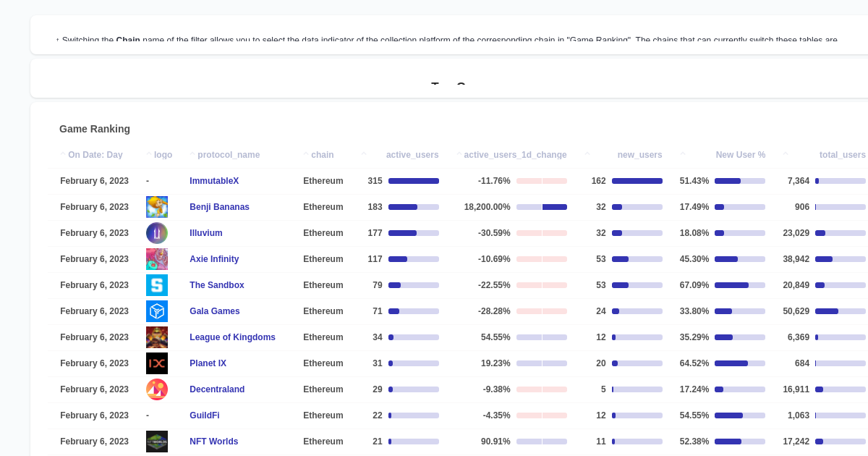Screen dimensions: 868x456
Task: Click ImmutableX's active_users progress bar
Action: 414,181
